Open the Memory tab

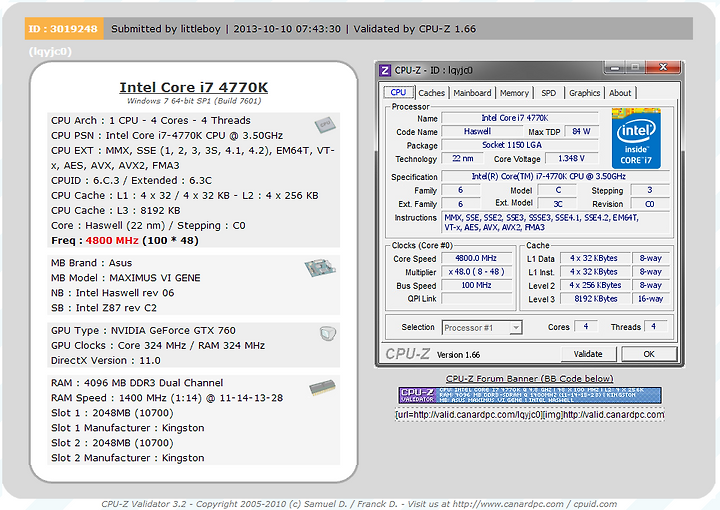coord(514,93)
